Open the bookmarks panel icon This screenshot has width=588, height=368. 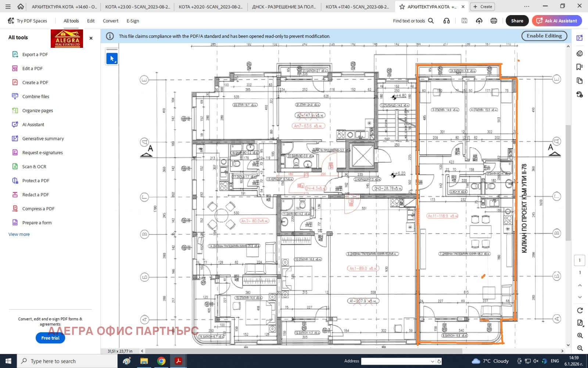click(580, 67)
